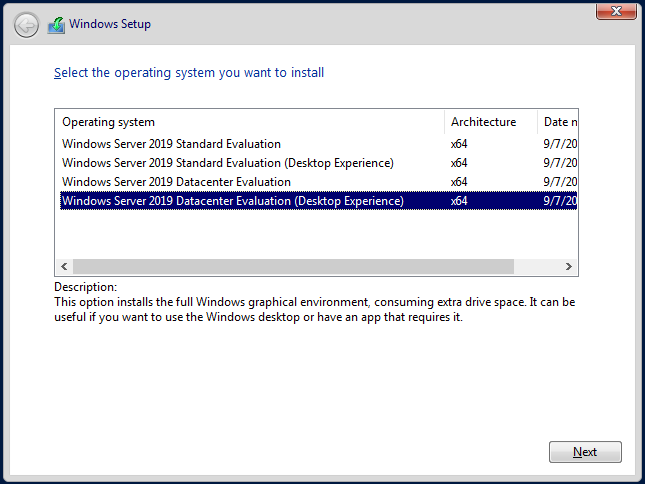The width and height of the screenshot is (645, 484).
Task: Click the date in the Standard Evaluation row
Action: (560, 144)
